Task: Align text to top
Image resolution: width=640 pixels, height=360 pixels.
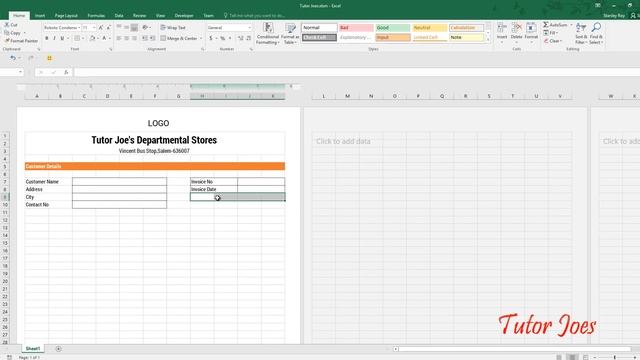Action: pos(119,27)
